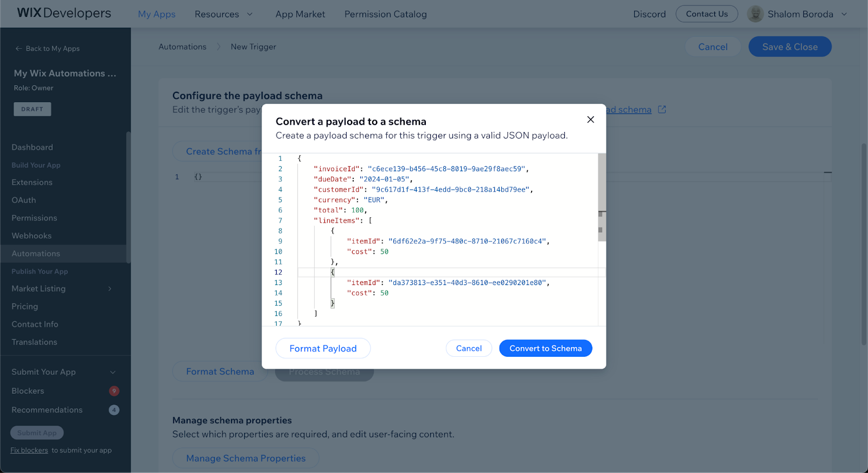Close the Convert payload dialog
This screenshot has width=868, height=473.
pos(591,119)
